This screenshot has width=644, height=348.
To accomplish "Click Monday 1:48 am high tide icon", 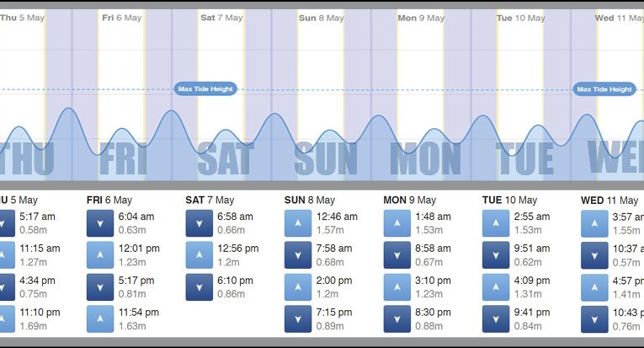I will 397,222.
